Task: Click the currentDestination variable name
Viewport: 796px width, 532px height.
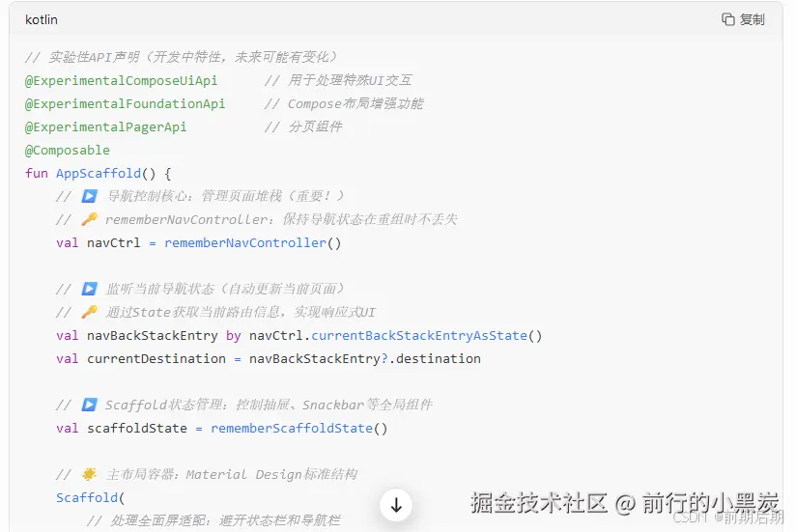Action: click(x=156, y=358)
